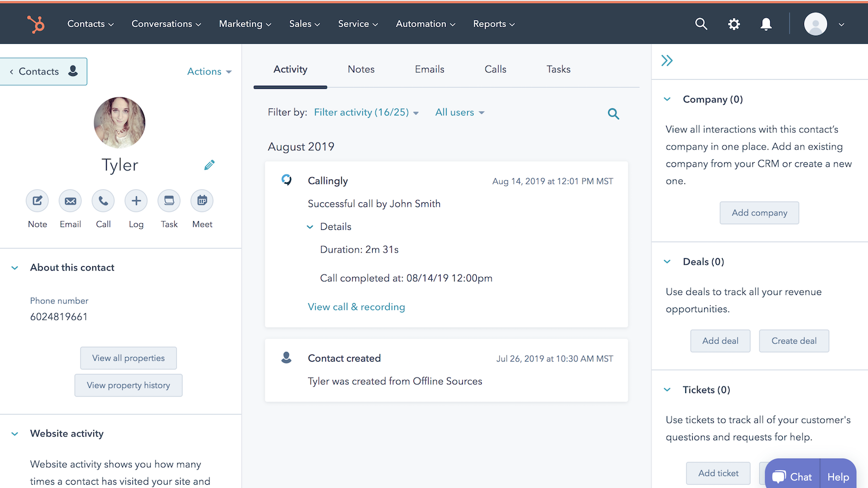Create a Task using the Task icon
Screen dimensions: 868x488
pyautogui.click(x=169, y=200)
